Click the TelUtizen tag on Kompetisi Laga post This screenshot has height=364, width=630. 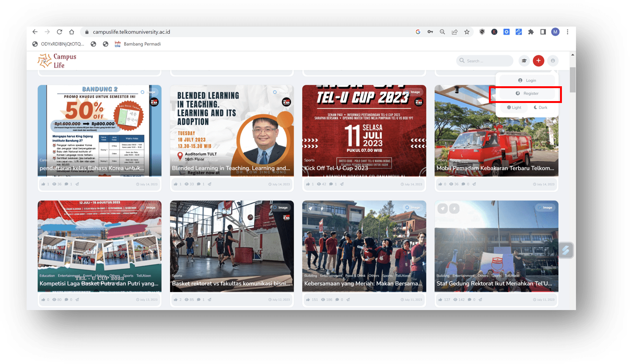tap(144, 276)
